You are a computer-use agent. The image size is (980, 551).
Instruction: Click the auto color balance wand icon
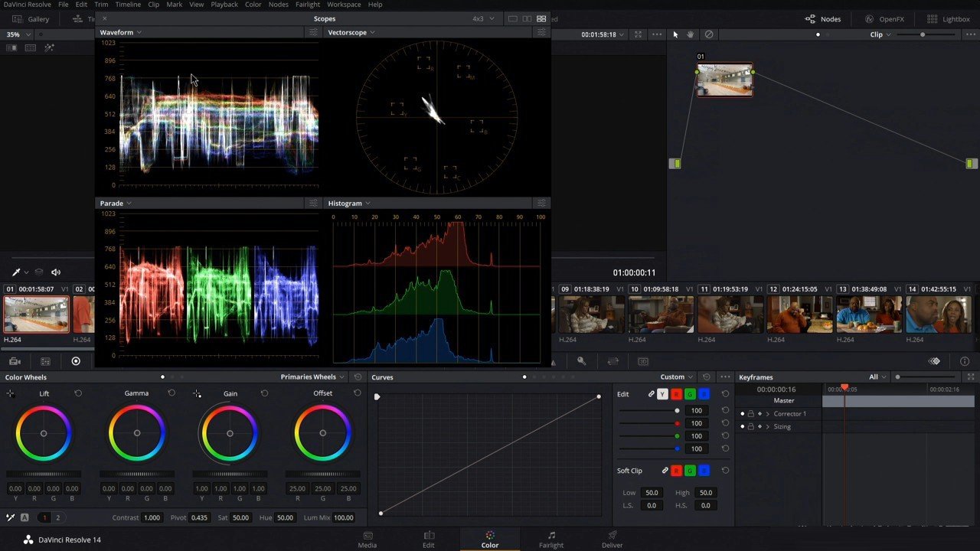[x=11, y=517]
